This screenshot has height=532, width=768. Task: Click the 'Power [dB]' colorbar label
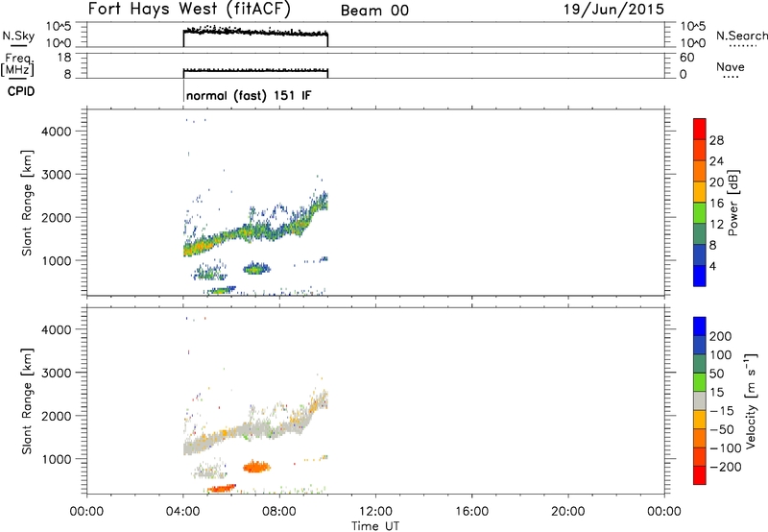(733, 203)
